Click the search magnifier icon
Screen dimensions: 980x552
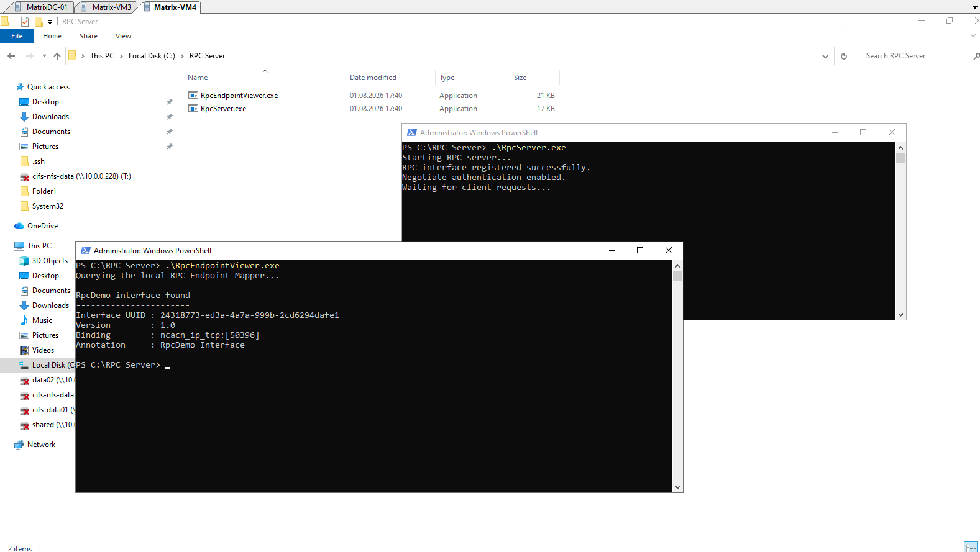[976, 56]
